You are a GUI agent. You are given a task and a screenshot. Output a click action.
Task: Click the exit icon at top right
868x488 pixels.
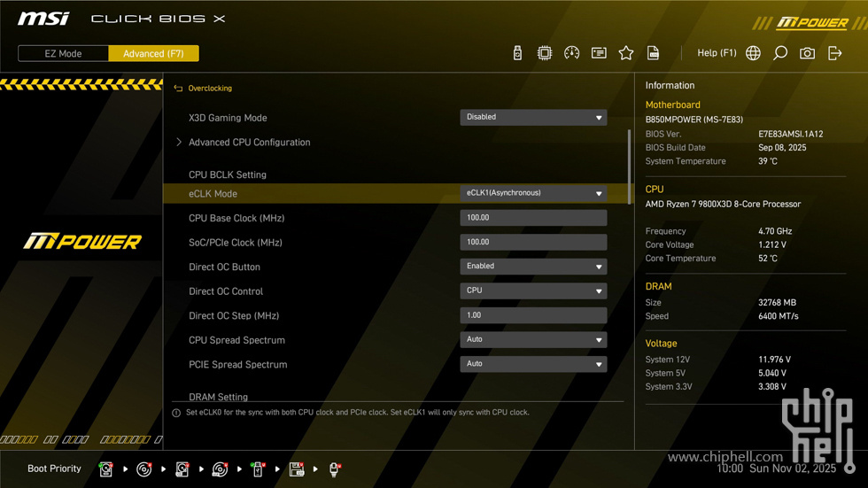click(x=834, y=53)
